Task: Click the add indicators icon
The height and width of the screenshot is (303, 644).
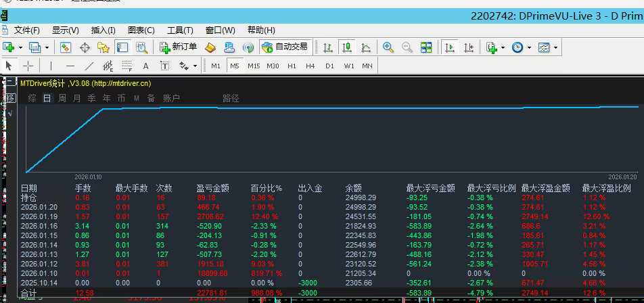Action: (492, 47)
